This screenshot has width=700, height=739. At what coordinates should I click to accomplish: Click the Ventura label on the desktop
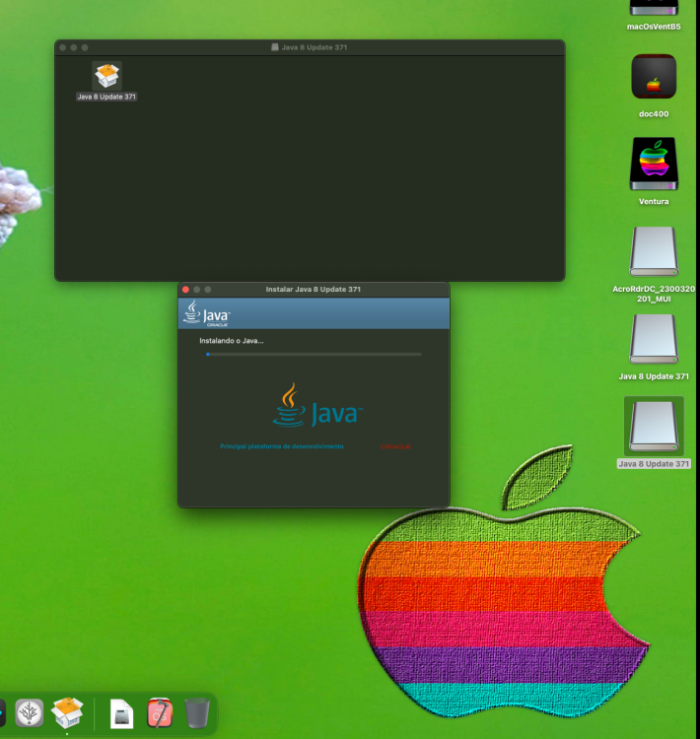(x=654, y=202)
